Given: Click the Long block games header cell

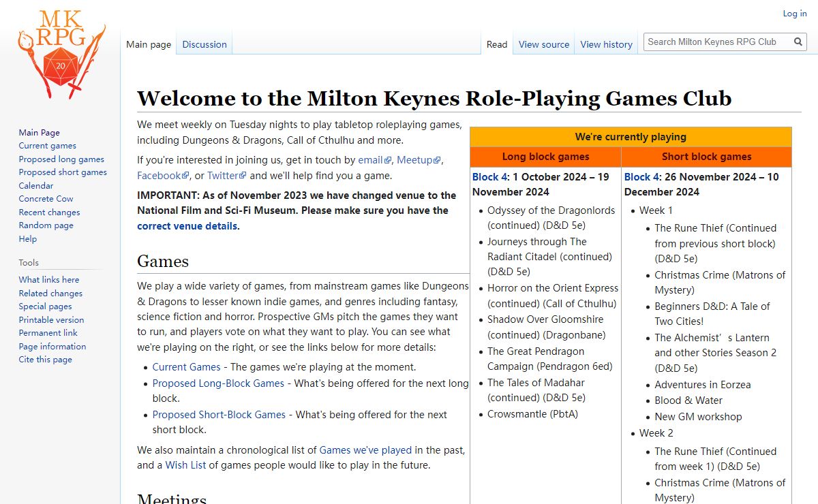Looking at the screenshot, I should click(x=545, y=157).
